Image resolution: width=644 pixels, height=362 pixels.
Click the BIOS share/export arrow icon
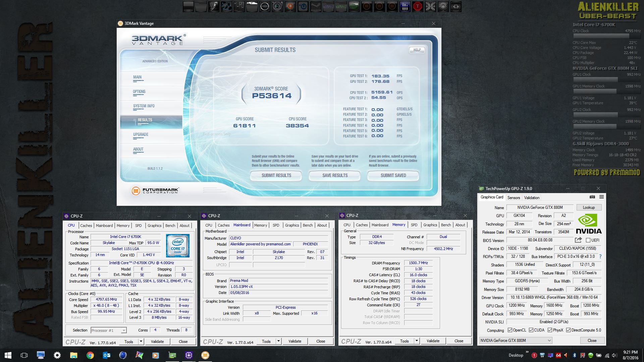[x=578, y=240]
